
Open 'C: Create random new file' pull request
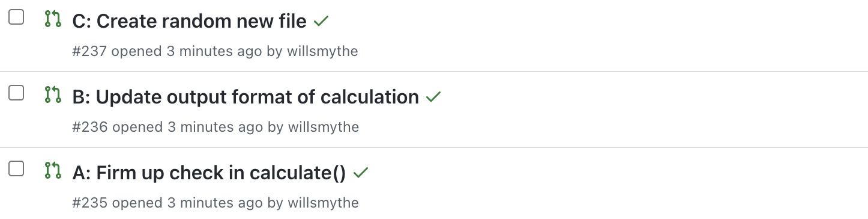[x=190, y=21]
